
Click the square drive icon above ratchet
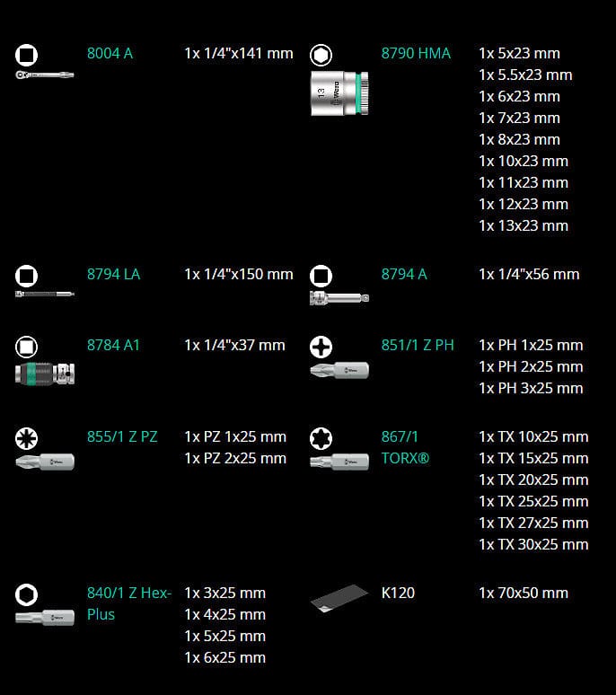pos(26,55)
